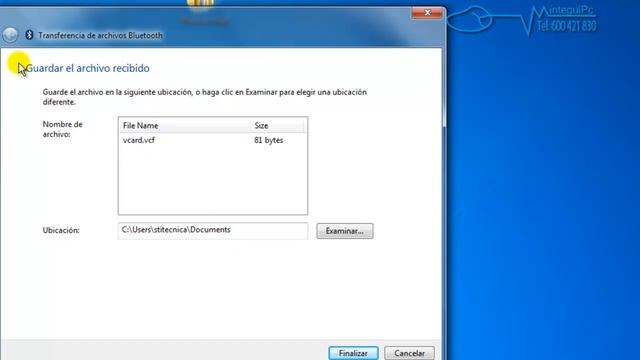Cancel the Bluetooth file transfer
640x360 pixels.
409,353
